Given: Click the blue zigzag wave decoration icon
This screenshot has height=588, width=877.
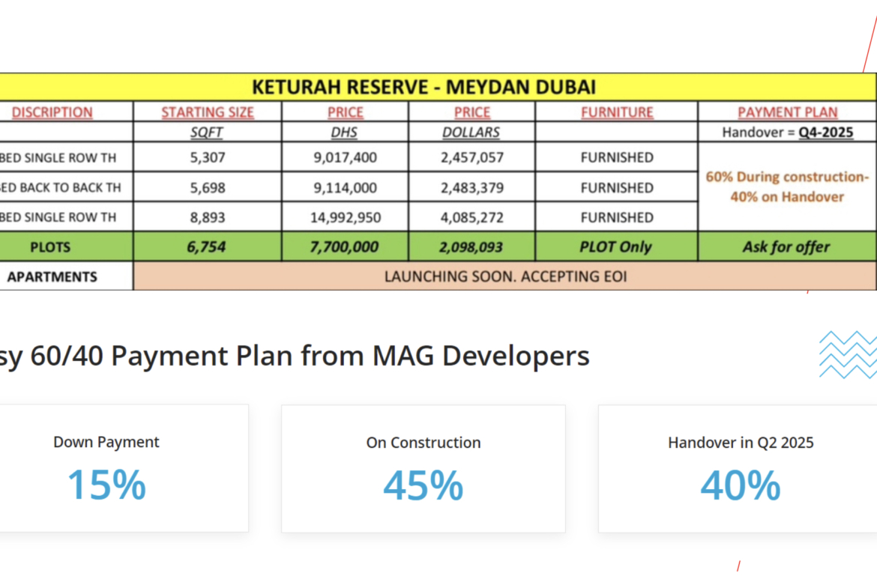Looking at the screenshot, I should [x=848, y=354].
